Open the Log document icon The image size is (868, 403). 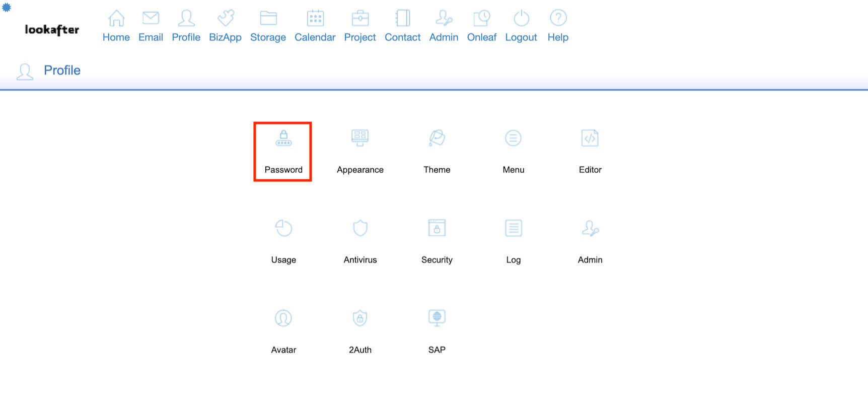pyautogui.click(x=513, y=229)
